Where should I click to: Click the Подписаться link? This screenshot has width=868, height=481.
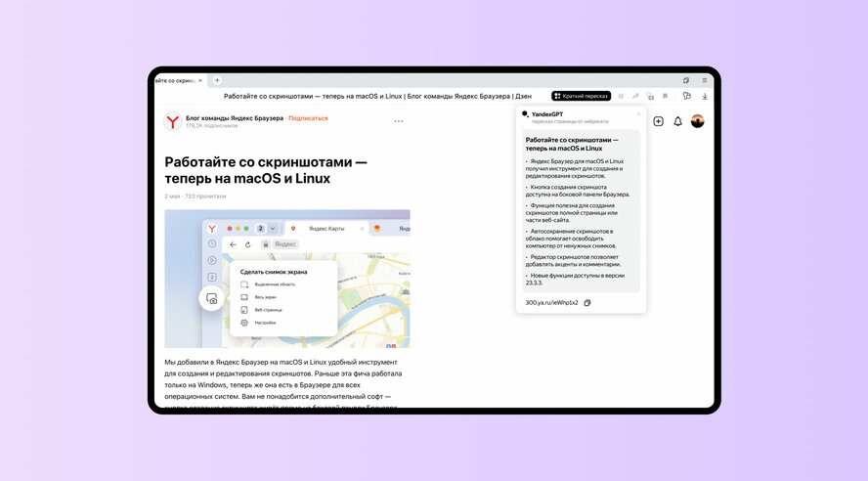[308, 118]
